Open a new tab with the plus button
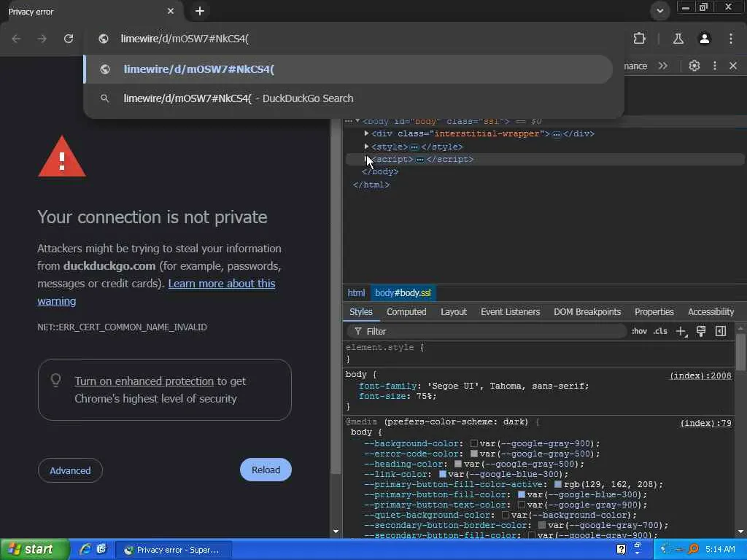Screen dimensions: 747x560 coord(200,11)
